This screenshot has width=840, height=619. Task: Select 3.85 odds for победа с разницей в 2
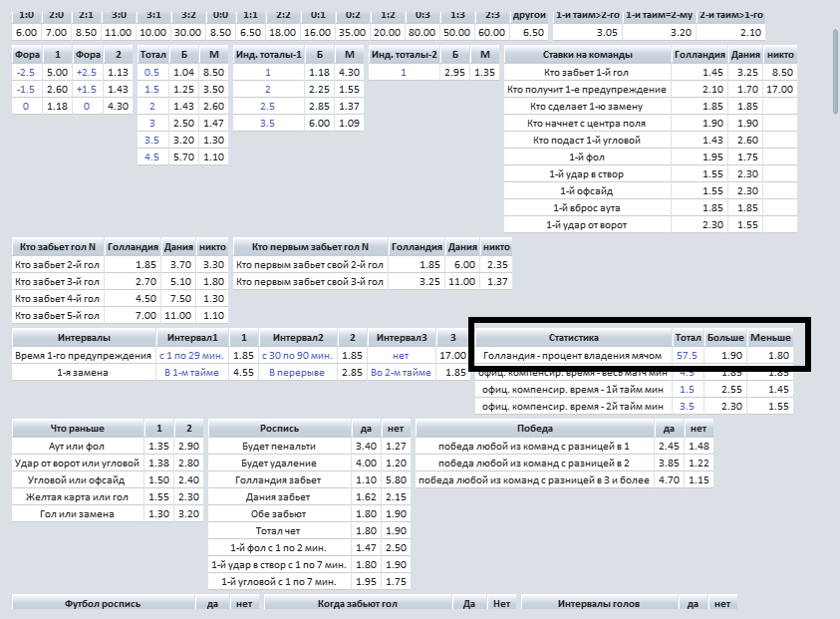pos(669,464)
